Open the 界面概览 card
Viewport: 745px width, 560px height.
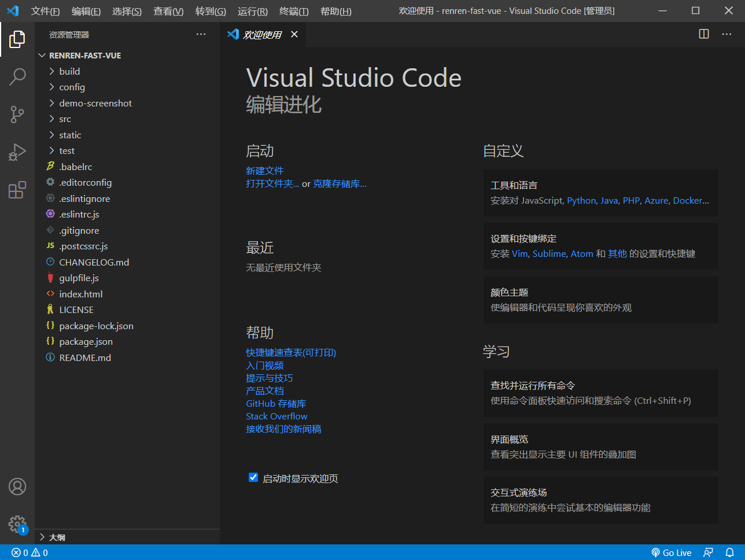coord(600,447)
